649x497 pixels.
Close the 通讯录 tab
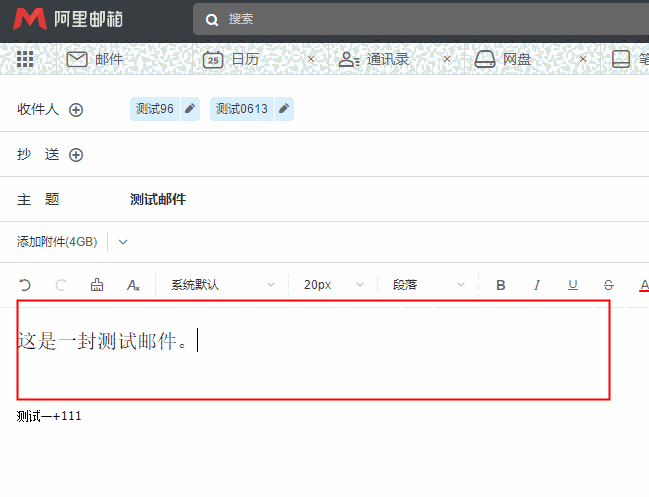pos(447,59)
